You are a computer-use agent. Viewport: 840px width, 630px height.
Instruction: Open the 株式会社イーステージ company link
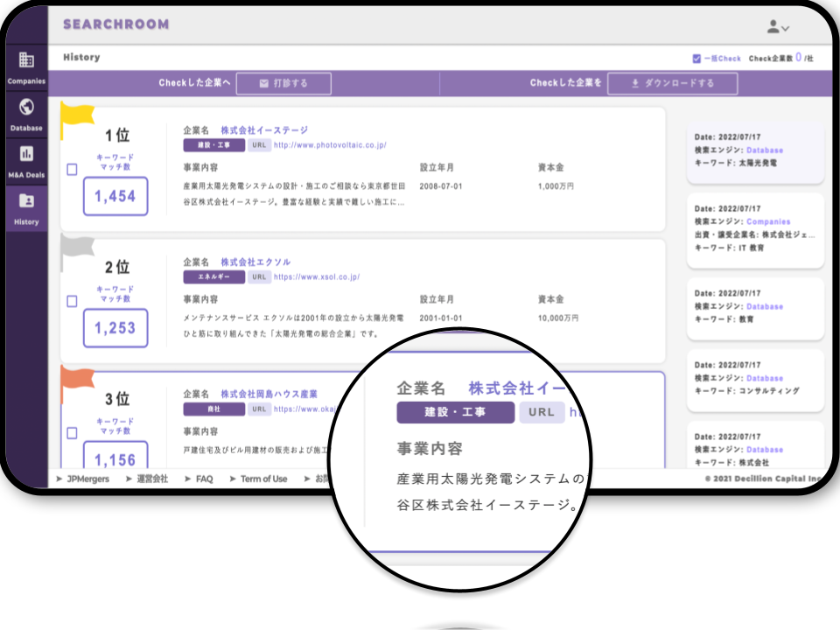[x=265, y=129]
